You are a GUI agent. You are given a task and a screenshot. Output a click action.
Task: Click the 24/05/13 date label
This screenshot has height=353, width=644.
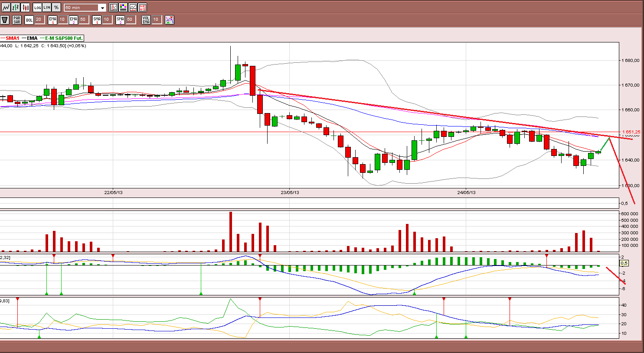click(467, 192)
